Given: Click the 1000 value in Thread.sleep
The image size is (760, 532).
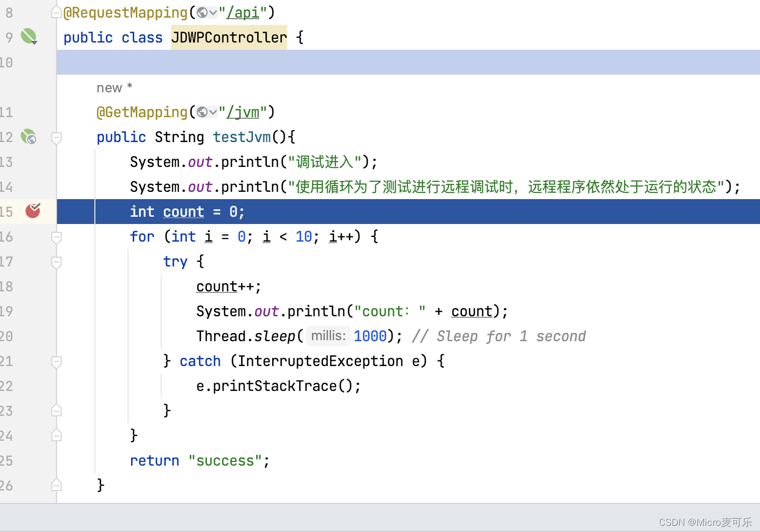Looking at the screenshot, I should point(370,336).
